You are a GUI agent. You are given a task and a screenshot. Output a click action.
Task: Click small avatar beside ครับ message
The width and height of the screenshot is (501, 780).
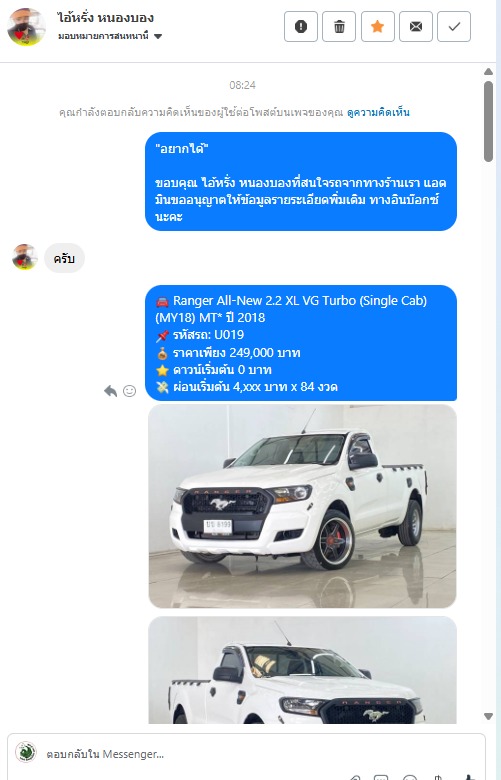(24, 257)
